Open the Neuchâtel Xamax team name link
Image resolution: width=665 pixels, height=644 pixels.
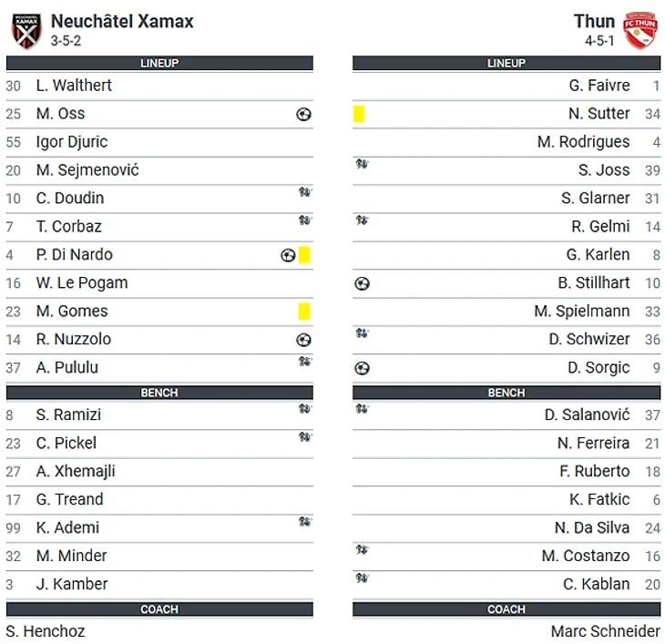pyautogui.click(x=122, y=21)
